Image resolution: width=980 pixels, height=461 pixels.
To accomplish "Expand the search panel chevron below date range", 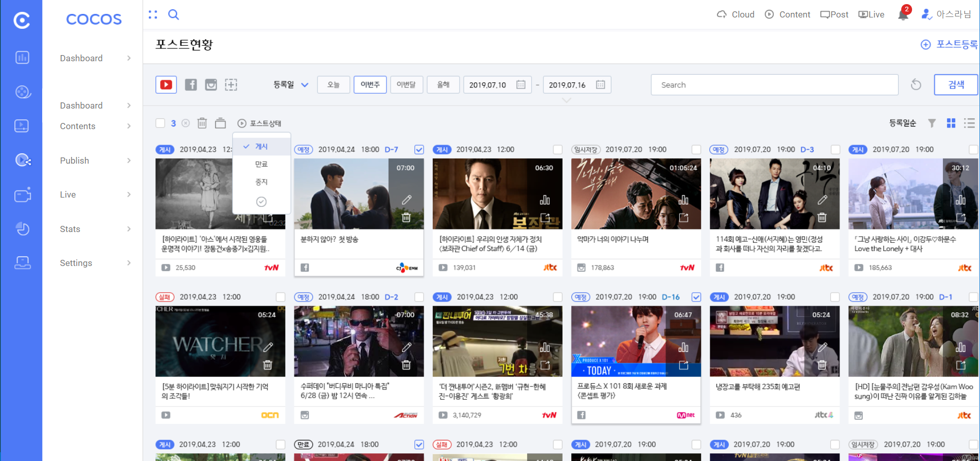I will 566,100.
